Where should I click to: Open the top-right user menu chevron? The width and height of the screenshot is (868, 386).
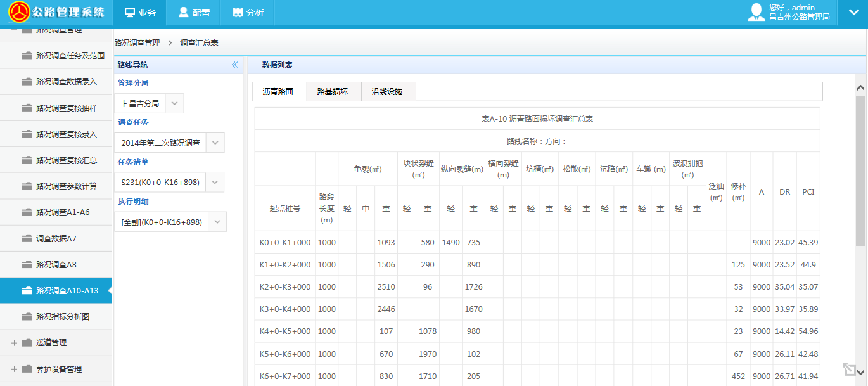[x=853, y=13]
